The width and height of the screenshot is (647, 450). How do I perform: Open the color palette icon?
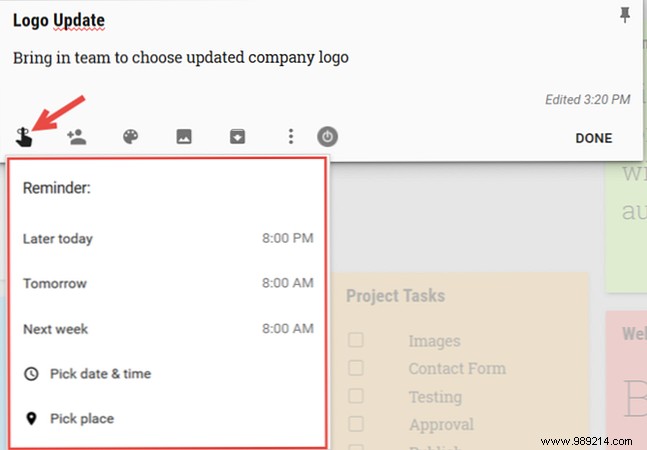coord(130,137)
